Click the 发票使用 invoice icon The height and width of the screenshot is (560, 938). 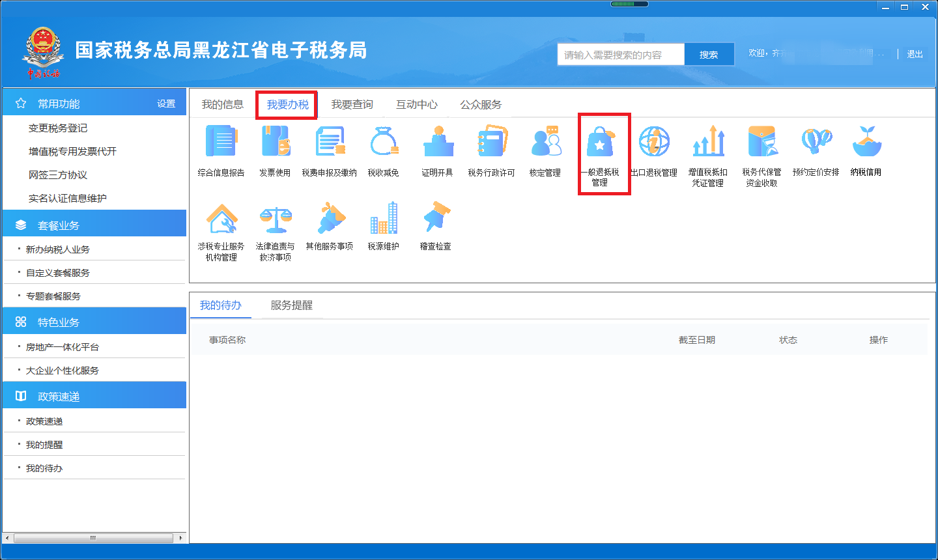275,143
